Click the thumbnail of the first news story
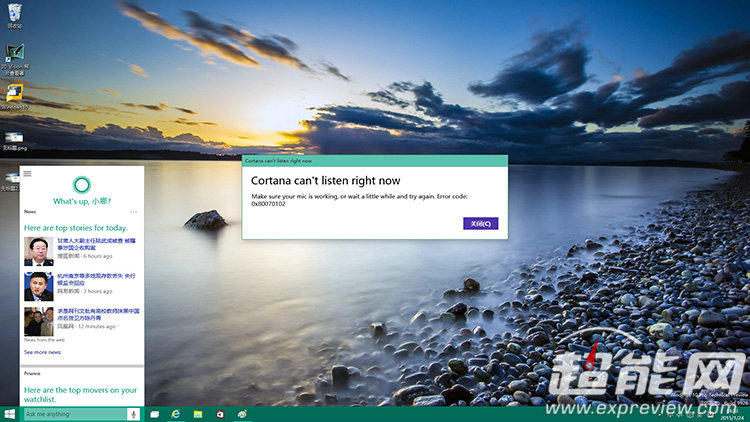This screenshot has height=422, width=750. pos(38,250)
